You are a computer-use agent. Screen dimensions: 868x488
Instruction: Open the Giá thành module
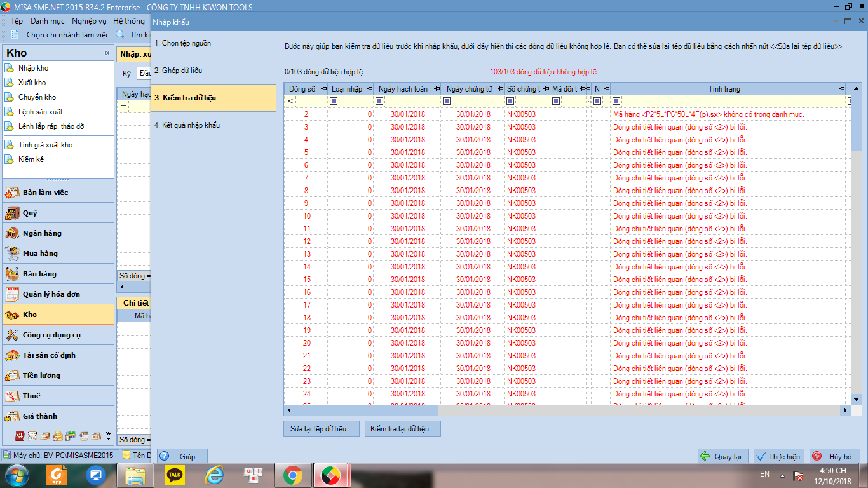click(58, 416)
